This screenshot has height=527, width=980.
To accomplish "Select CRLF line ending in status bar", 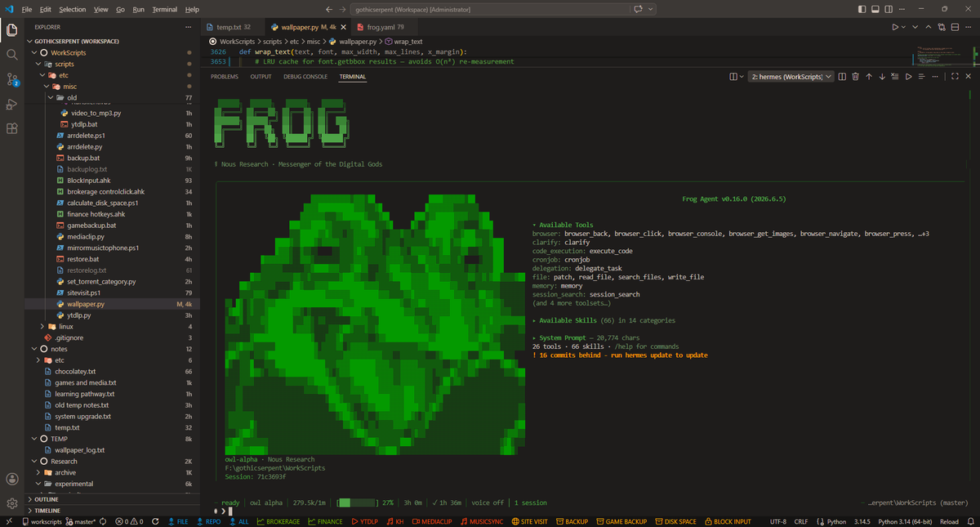I will [801, 521].
